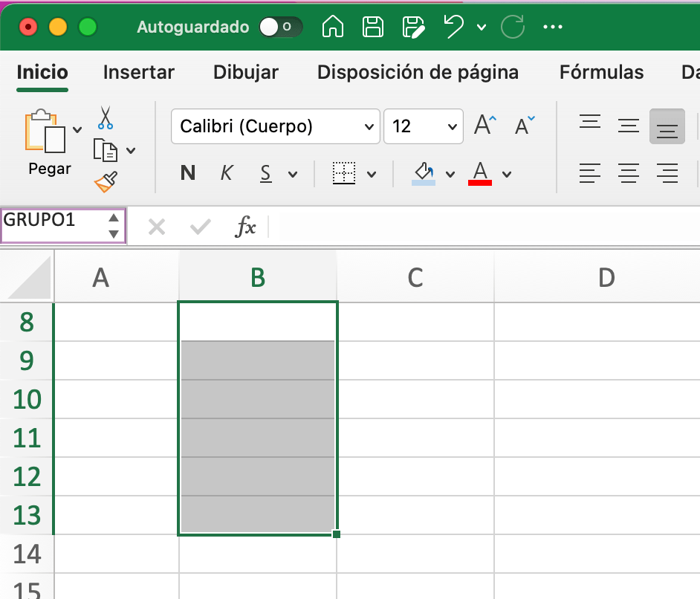
Task: Toggle the Autoguardado switch
Action: point(280,27)
